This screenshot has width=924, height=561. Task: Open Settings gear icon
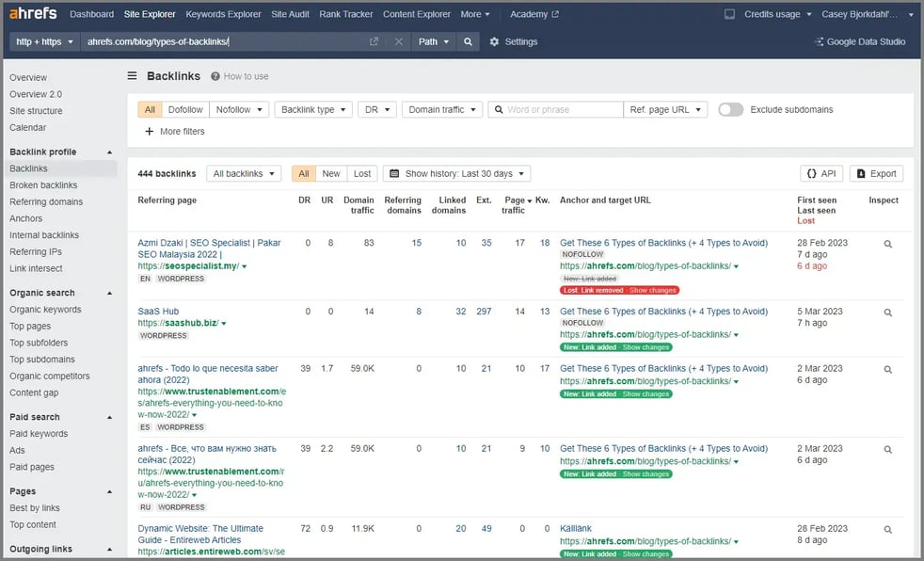[494, 41]
